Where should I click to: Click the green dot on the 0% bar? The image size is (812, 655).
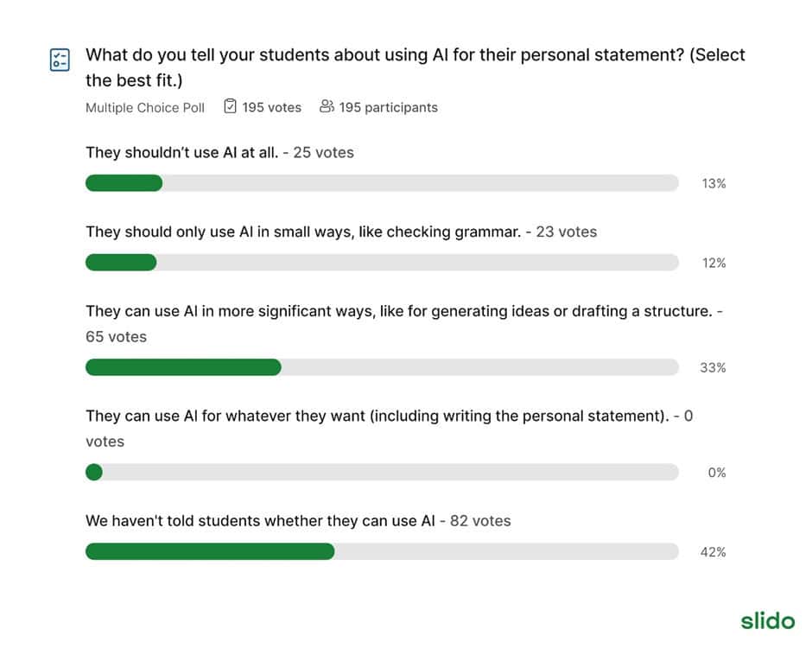coord(94,472)
